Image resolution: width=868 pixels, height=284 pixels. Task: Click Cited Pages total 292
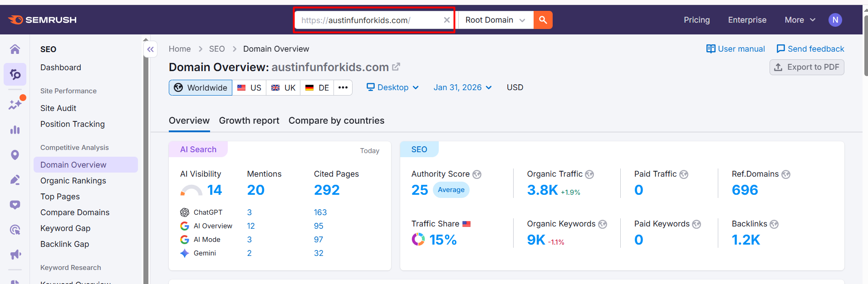(327, 190)
